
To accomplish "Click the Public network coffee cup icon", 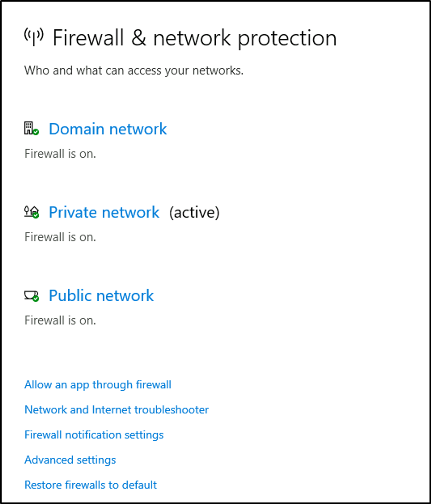I will [x=30, y=295].
